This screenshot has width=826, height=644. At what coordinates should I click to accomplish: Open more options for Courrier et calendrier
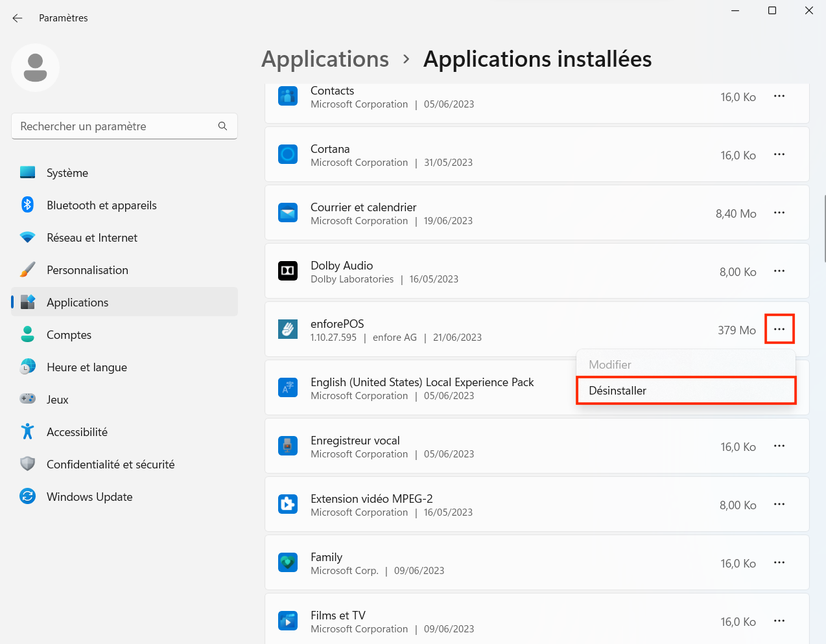pos(779,213)
